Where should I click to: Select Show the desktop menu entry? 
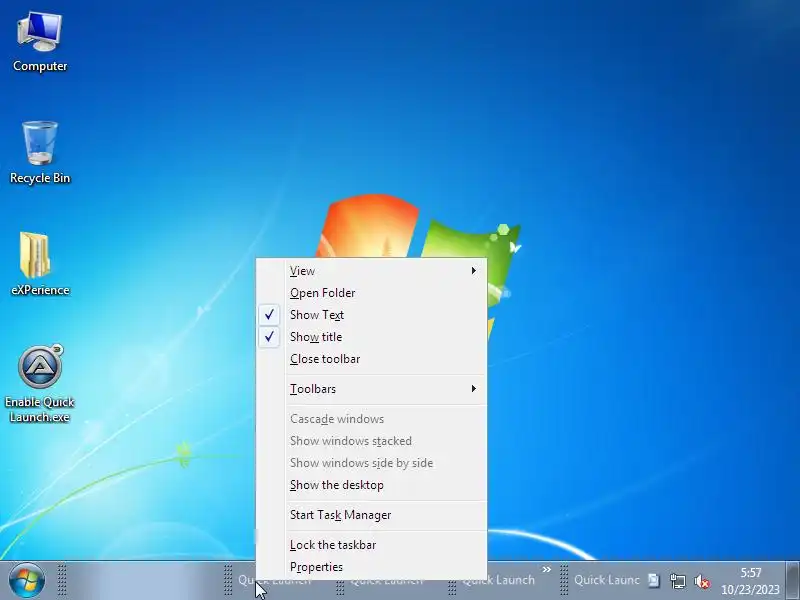coord(371,485)
